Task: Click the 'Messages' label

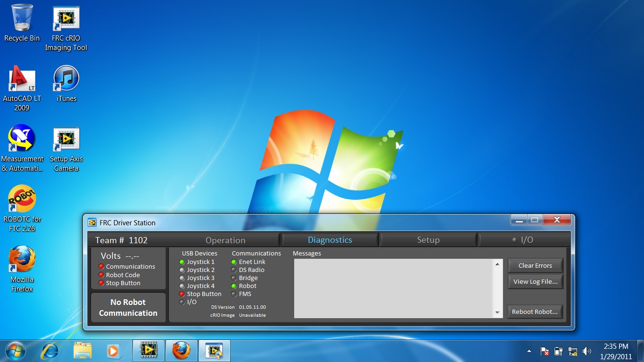Action: [307, 254]
